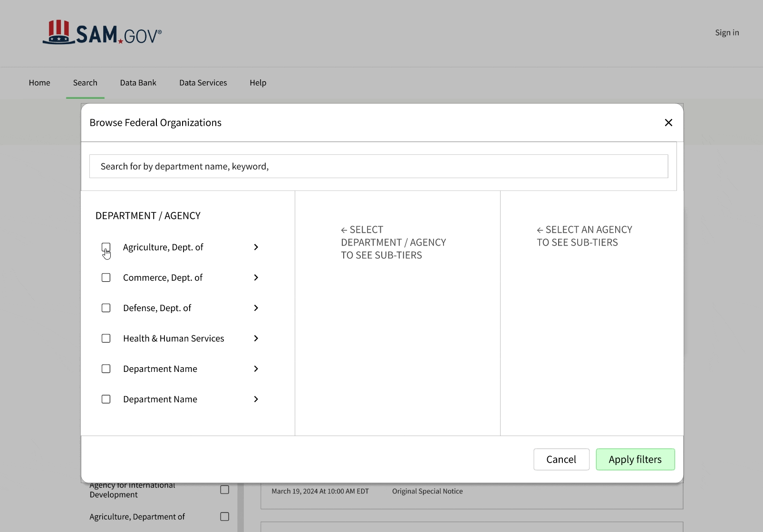The width and height of the screenshot is (763, 532).
Task: Check the last Department Name checkbox
Action: pyautogui.click(x=106, y=399)
